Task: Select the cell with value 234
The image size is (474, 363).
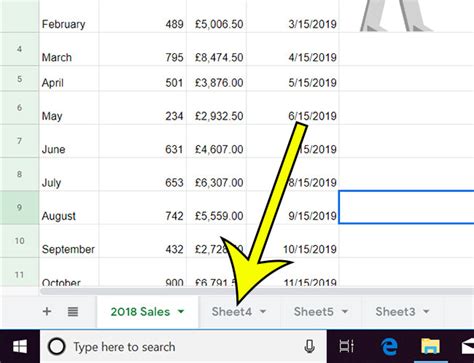Action: [x=143, y=108]
